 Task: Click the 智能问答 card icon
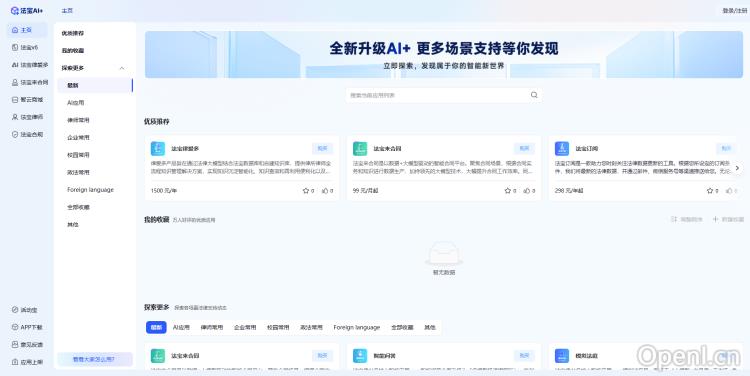(360, 355)
